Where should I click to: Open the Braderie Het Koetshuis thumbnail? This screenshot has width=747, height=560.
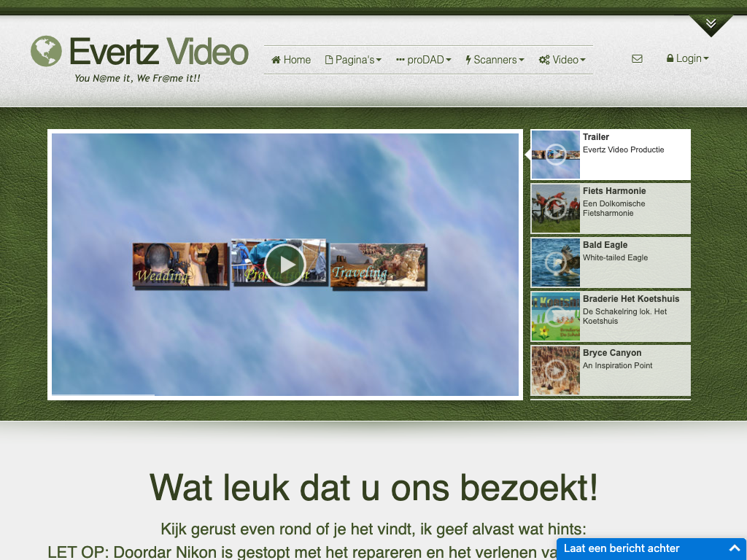click(x=556, y=316)
